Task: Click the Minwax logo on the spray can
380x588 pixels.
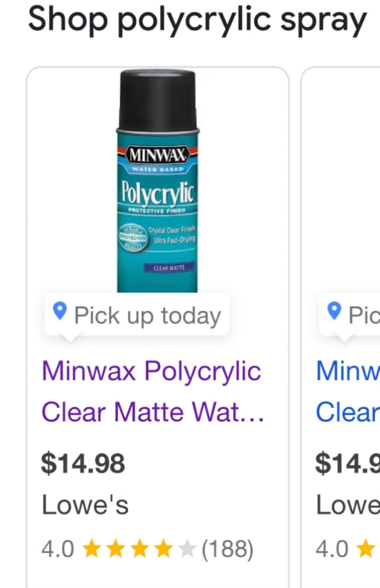Action: click(x=157, y=155)
